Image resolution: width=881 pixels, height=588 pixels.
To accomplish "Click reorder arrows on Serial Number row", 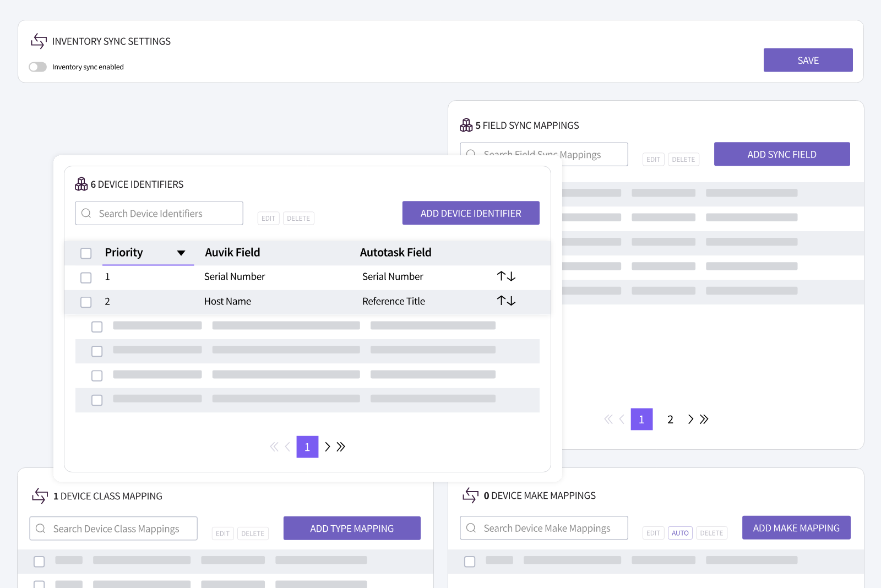I will pyautogui.click(x=506, y=276).
